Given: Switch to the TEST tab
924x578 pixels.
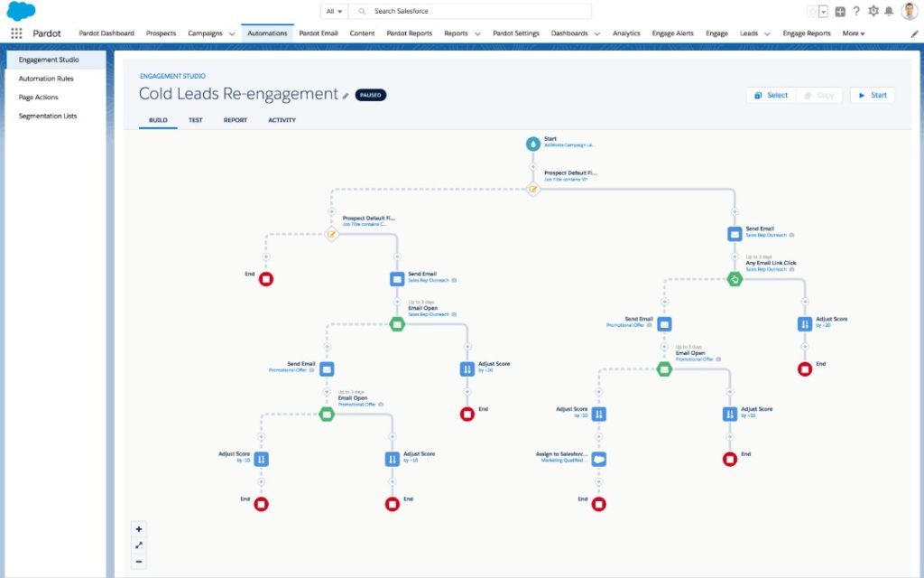Looking at the screenshot, I should click(195, 120).
